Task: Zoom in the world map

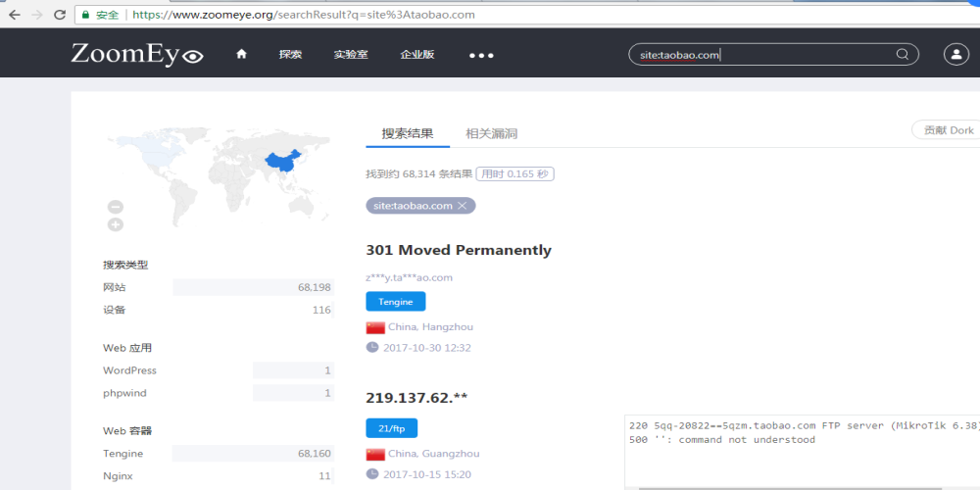Action: (116, 225)
